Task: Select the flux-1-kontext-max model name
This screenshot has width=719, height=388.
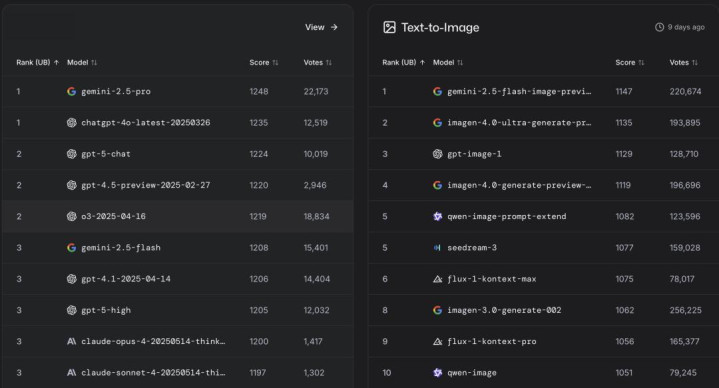Action: click(492, 279)
